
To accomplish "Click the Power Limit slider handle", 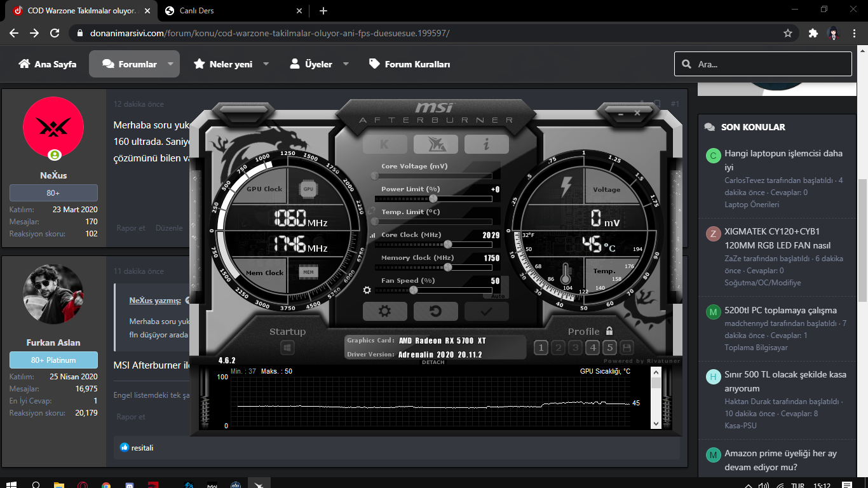I will (434, 199).
